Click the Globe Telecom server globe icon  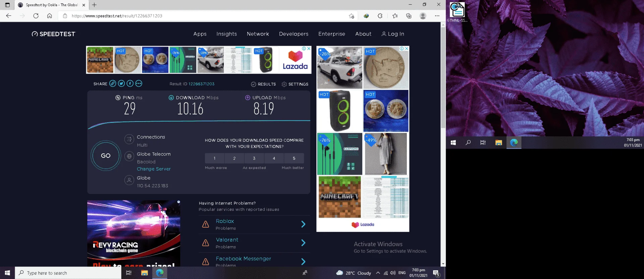coord(129,156)
